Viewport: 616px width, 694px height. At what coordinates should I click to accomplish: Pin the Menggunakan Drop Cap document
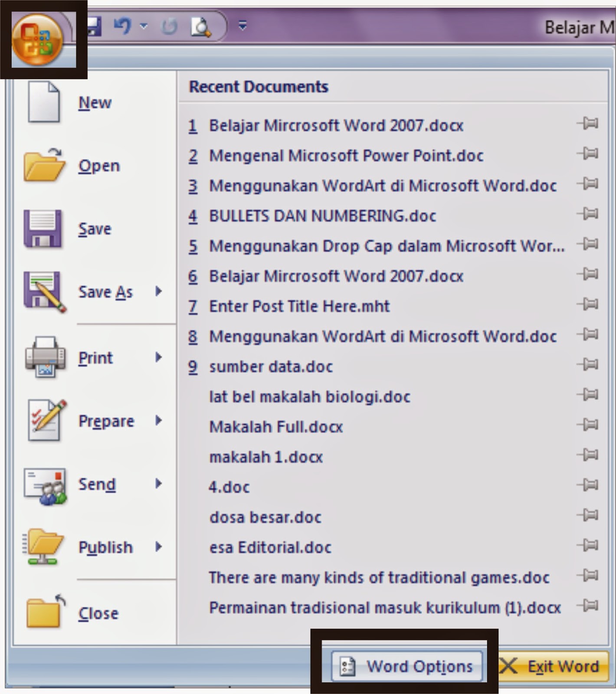588,244
